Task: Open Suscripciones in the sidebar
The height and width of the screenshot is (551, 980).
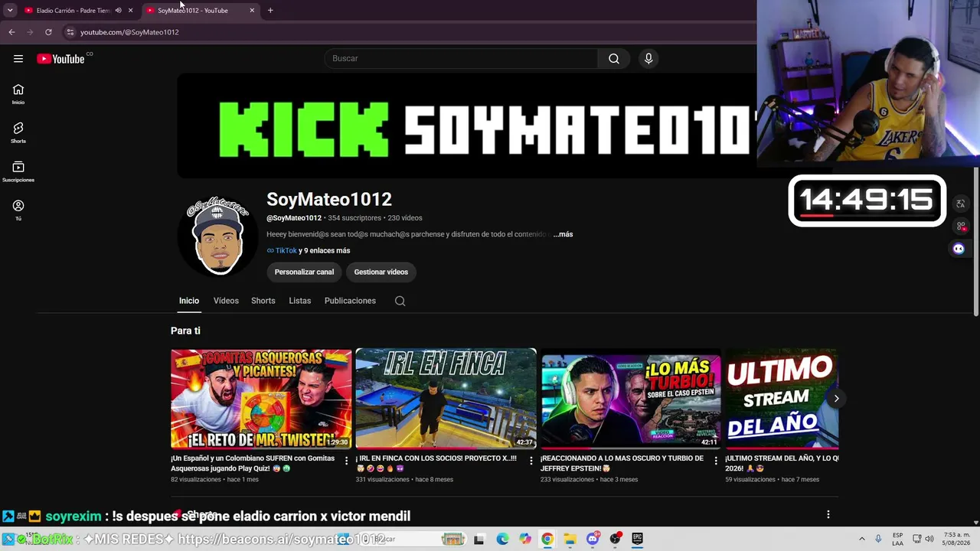Action: (18, 172)
